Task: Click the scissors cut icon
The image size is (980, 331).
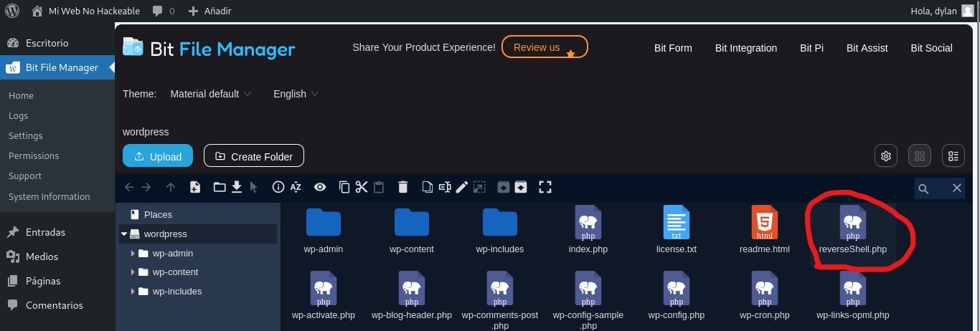Action: tap(362, 187)
